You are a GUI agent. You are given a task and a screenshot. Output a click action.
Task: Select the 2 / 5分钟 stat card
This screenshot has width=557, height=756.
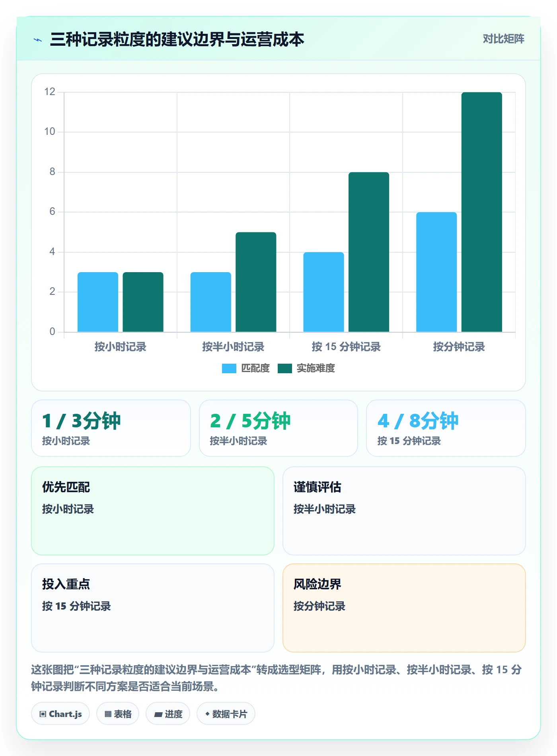click(278, 428)
